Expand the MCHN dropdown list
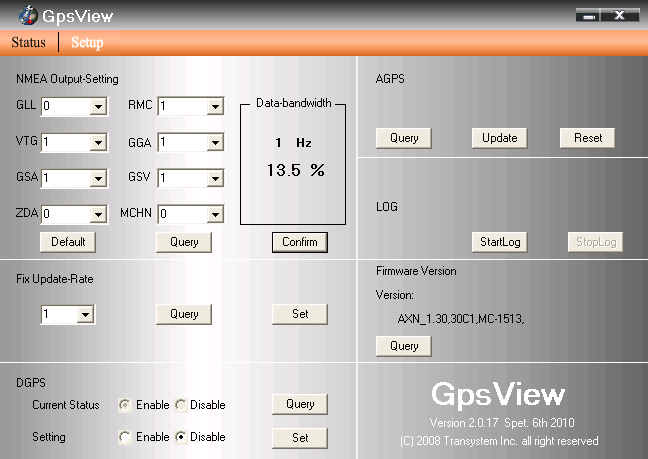The image size is (648, 459). [215, 214]
